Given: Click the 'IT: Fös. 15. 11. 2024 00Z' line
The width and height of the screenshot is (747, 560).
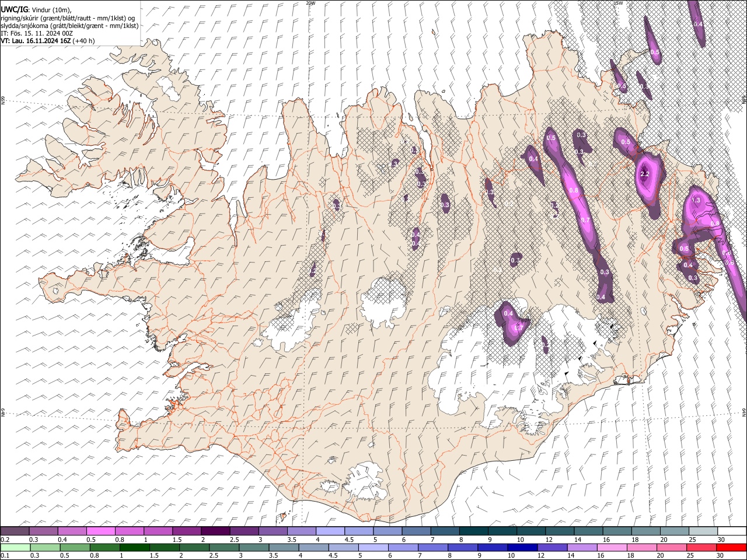Looking at the screenshot, I should pos(37,33).
